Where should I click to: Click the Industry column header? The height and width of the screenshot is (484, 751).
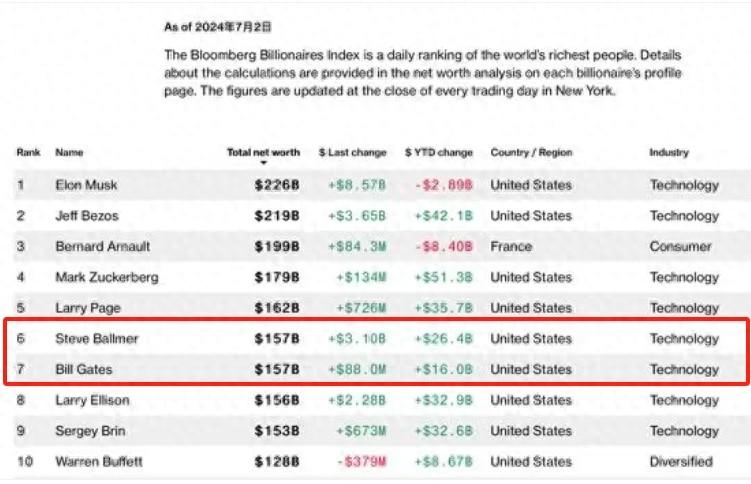(x=669, y=152)
